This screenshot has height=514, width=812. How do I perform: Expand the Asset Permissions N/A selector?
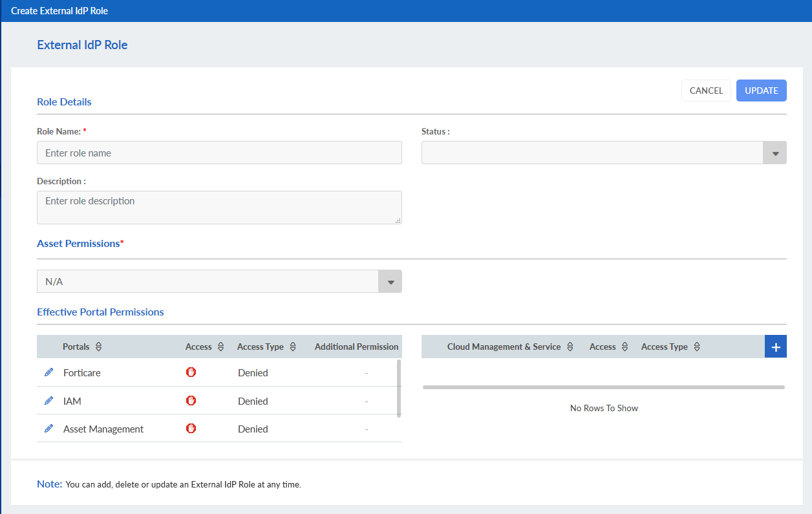[390, 281]
